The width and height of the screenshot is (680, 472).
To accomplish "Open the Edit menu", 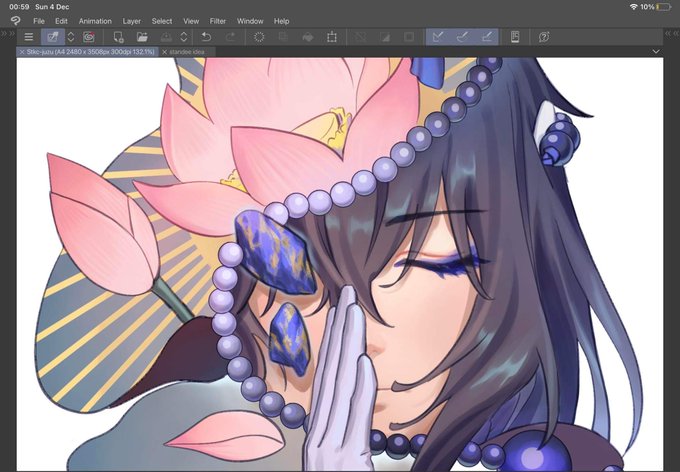I will [x=61, y=21].
